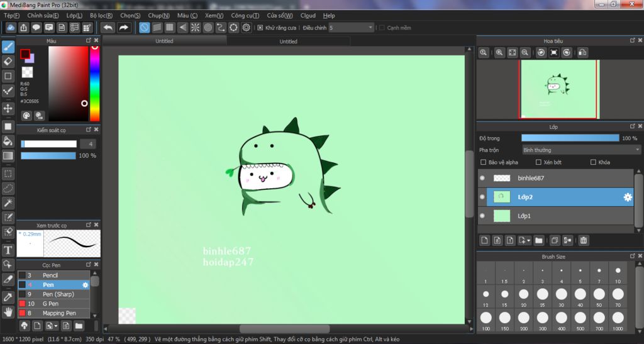
Task: Select the Pencil brush in the list
Action: click(54, 275)
